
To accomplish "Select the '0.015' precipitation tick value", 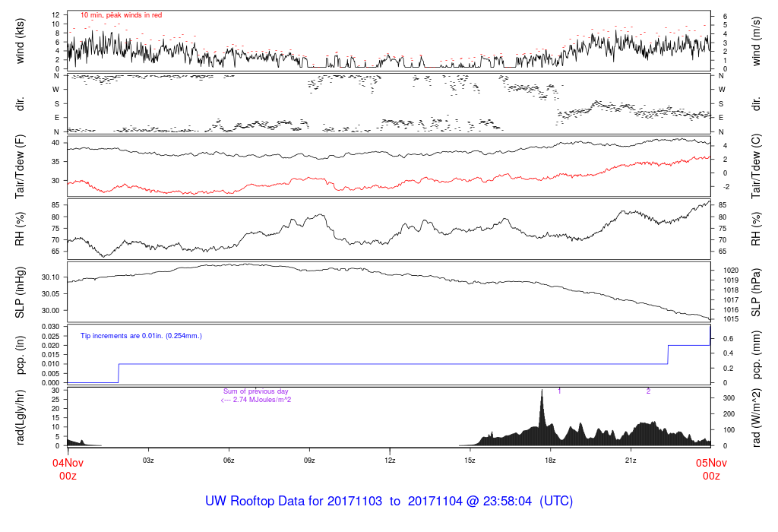I will (x=51, y=355).
